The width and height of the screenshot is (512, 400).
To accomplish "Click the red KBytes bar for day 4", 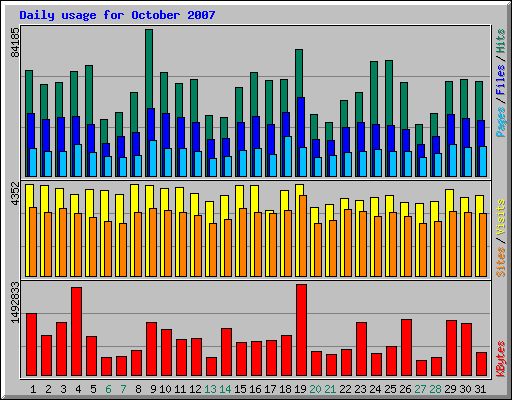I will (76, 332).
